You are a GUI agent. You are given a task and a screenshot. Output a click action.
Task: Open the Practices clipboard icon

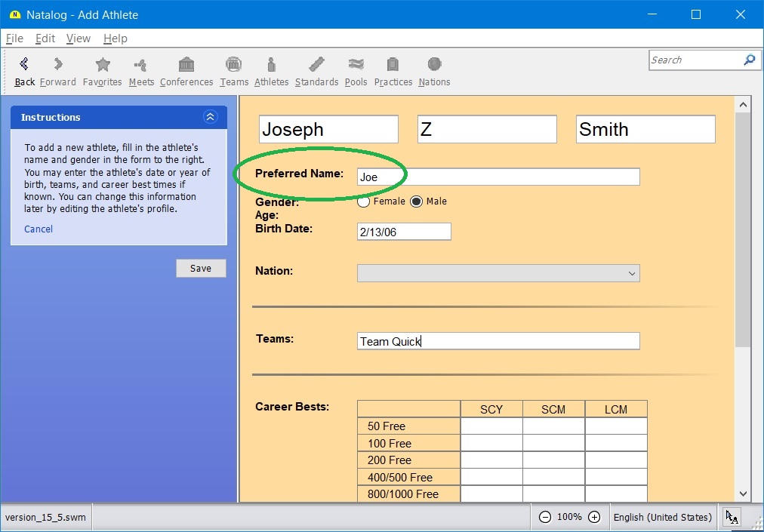(393, 65)
